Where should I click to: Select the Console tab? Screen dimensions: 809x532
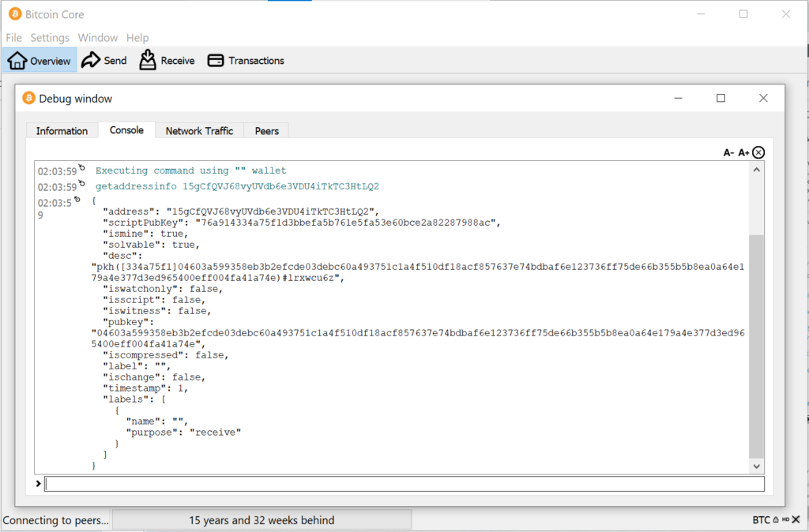coord(126,130)
